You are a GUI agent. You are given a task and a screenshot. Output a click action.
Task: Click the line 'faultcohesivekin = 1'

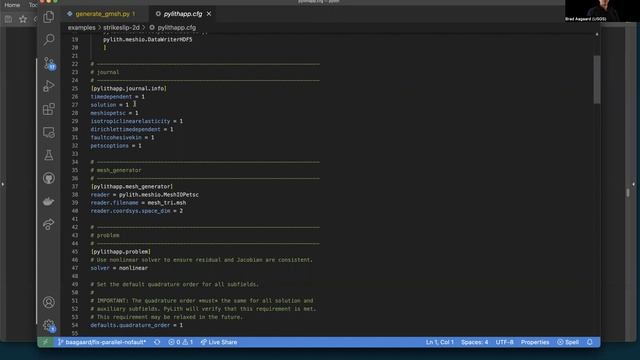[122, 138]
